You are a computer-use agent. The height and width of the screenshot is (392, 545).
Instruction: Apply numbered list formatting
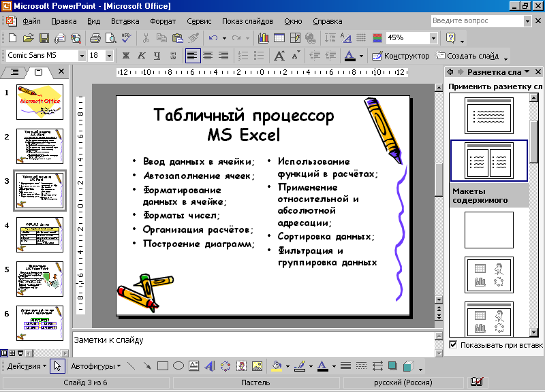[243, 56]
